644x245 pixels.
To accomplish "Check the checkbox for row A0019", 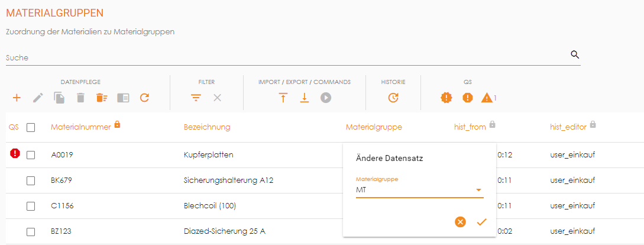I will [x=31, y=155].
